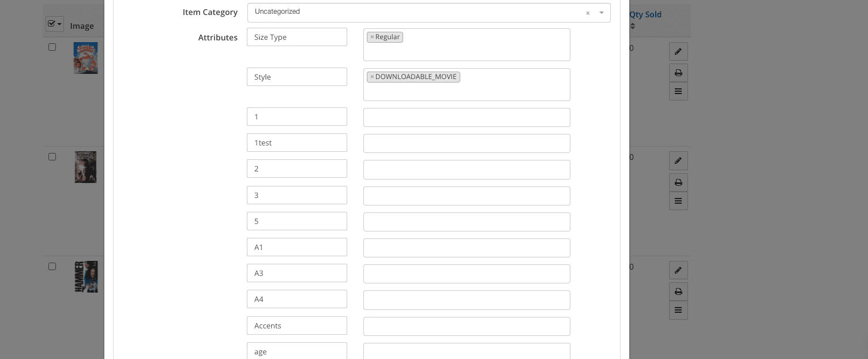The height and width of the screenshot is (359, 868).
Task: Click the Style attribute name field
Action: 297,77
